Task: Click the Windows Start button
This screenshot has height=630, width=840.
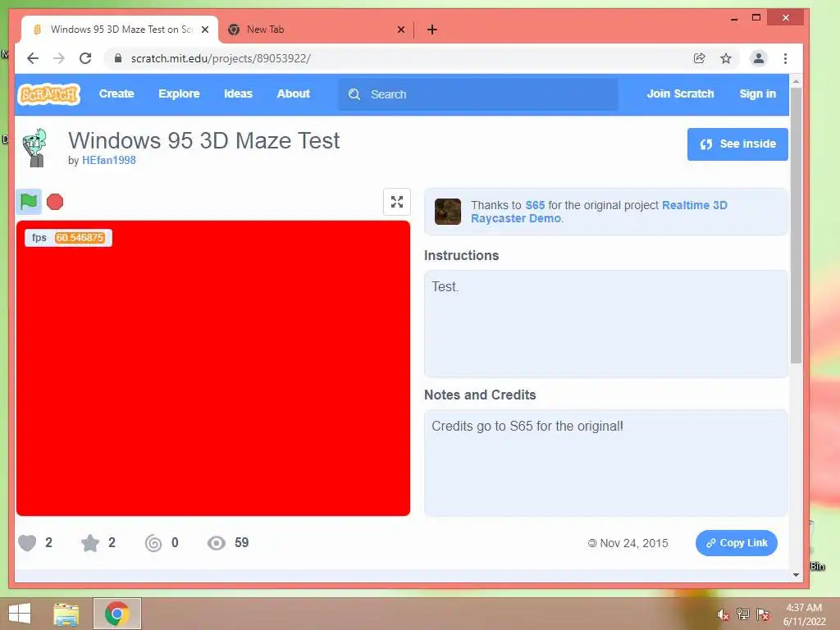Action: (20, 614)
